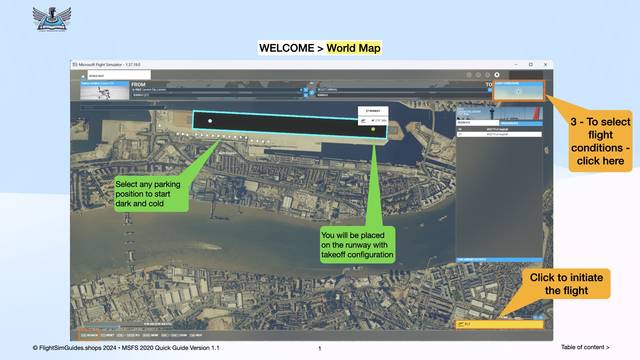Viewport: 640px width, 360px height.
Task: Open the Flight Conditions panel thumbnail
Action: (518, 91)
